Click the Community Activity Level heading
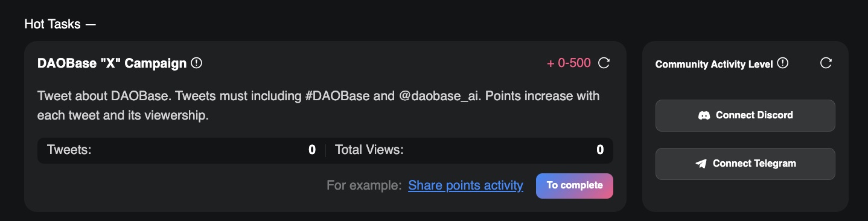The height and width of the screenshot is (221, 868). (x=714, y=64)
